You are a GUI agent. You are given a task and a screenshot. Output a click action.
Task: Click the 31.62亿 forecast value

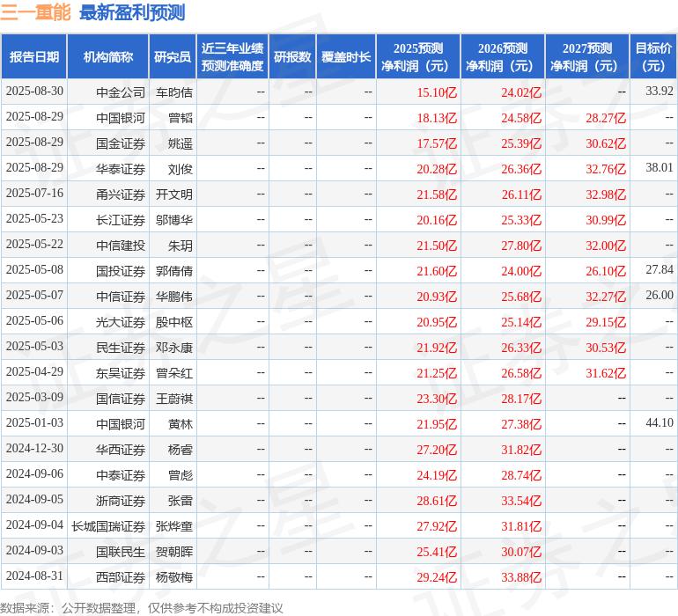point(606,372)
